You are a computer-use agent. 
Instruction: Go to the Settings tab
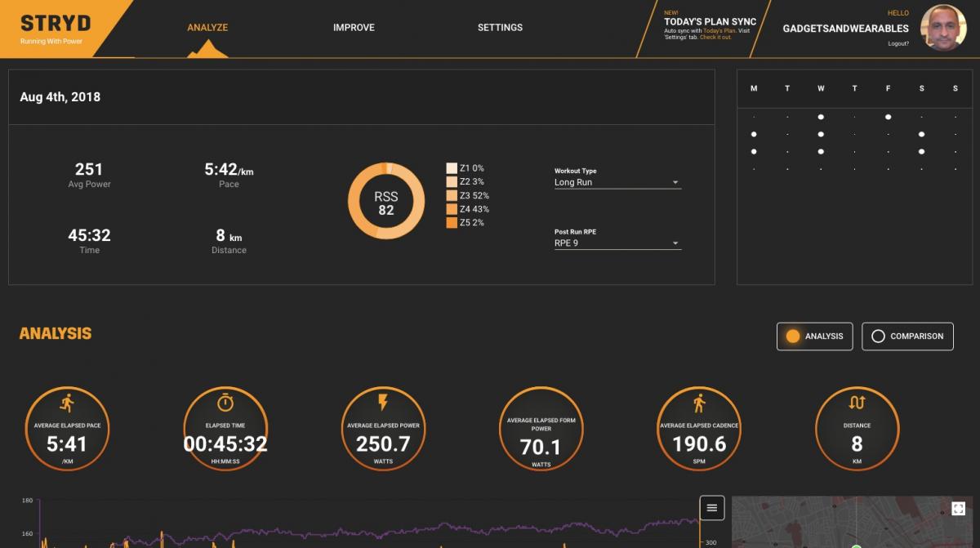point(500,28)
